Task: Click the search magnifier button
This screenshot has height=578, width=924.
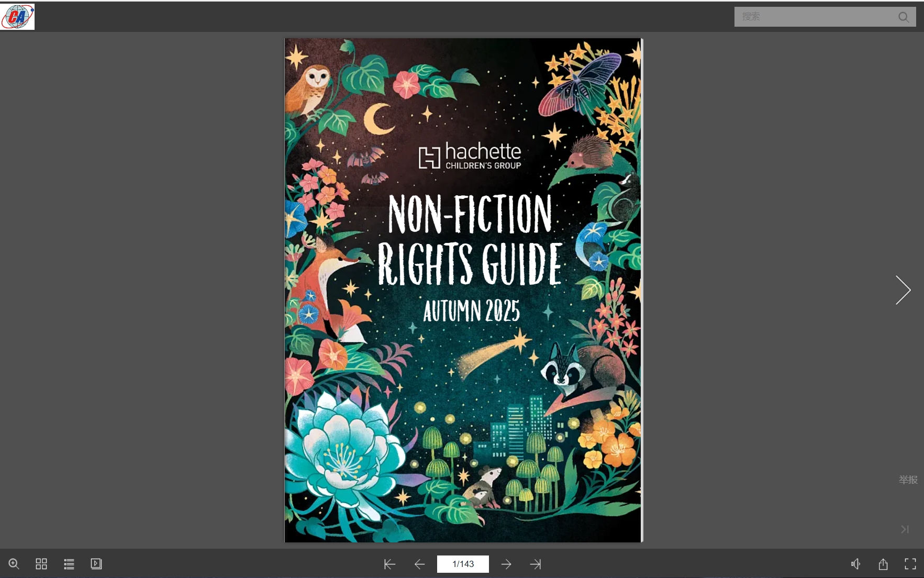Action: point(904,17)
